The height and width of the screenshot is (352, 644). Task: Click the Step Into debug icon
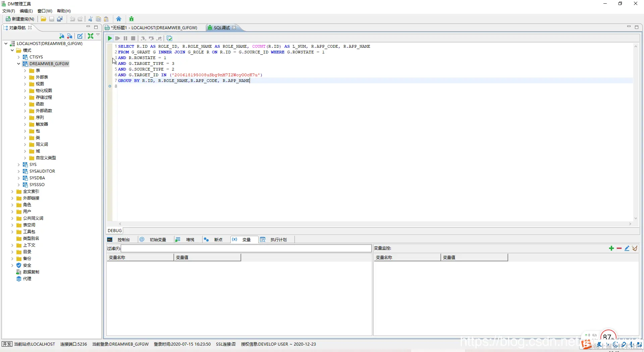(143, 38)
